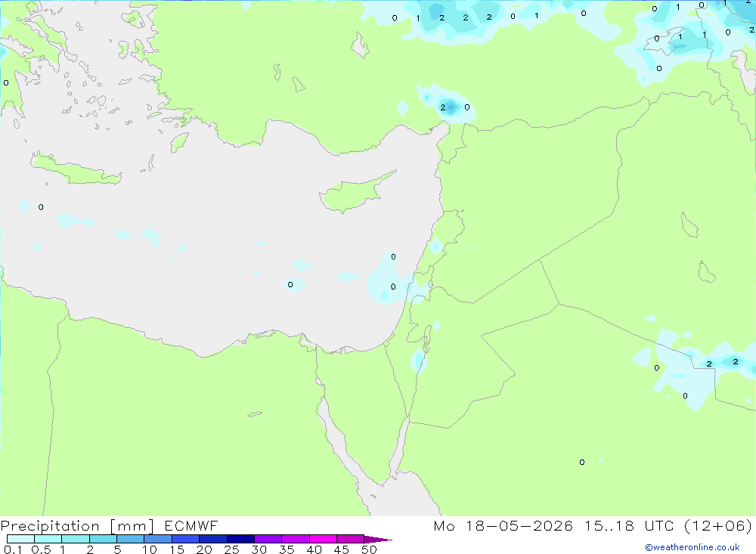The image size is (756, 554).
Task: Click the '50' legend scale value
Action: (369, 549)
